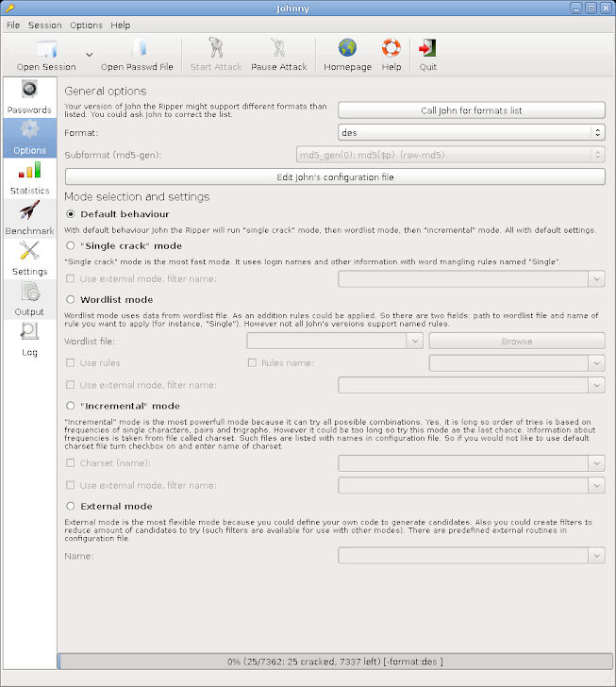Screen dimensions: 616x687
Task: Select "Incremental" mode radio button
Action: (x=71, y=406)
